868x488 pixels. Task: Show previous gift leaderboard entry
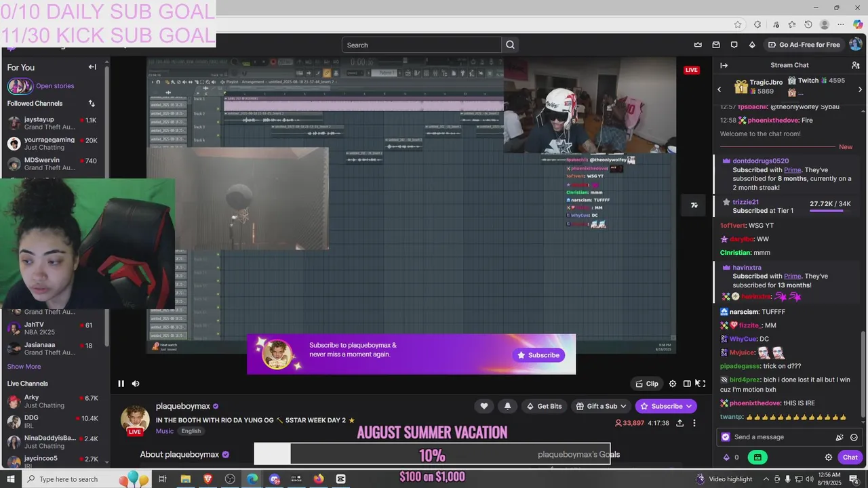coord(719,89)
